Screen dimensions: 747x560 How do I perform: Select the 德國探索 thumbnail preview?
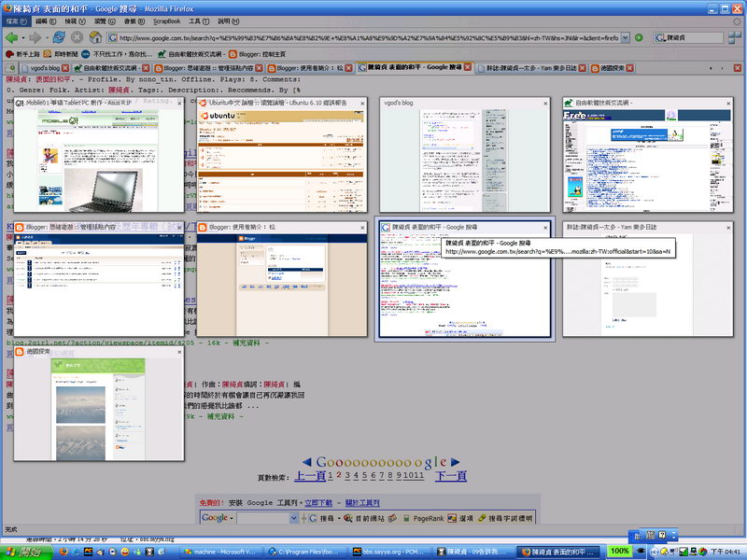99,404
